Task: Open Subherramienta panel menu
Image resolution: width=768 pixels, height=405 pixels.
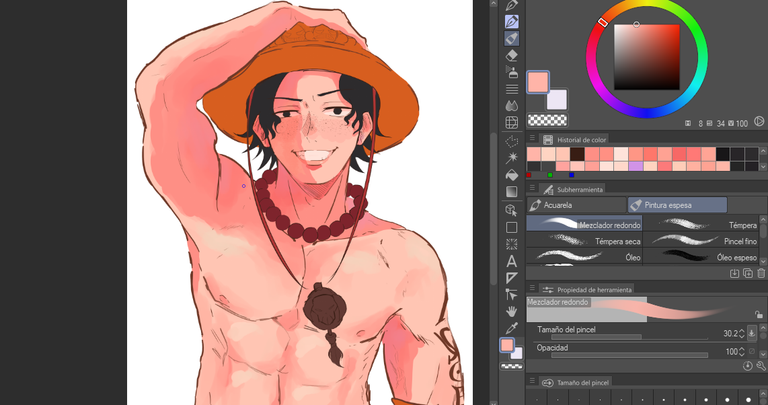Action: coord(532,189)
